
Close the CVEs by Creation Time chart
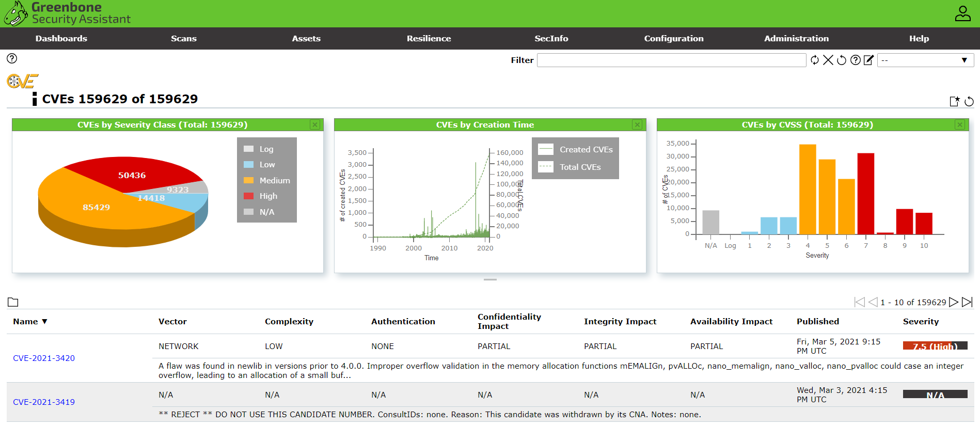click(x=637, y=125)
